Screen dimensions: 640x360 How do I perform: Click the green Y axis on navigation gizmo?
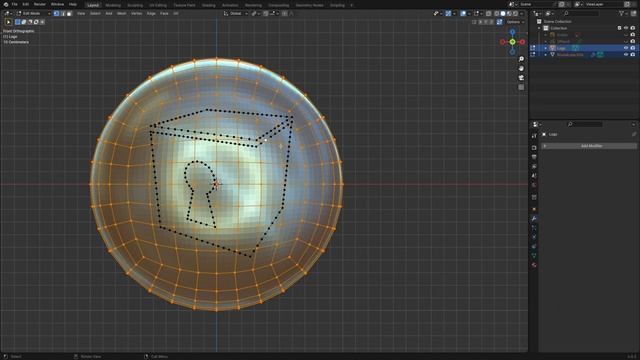512,42
